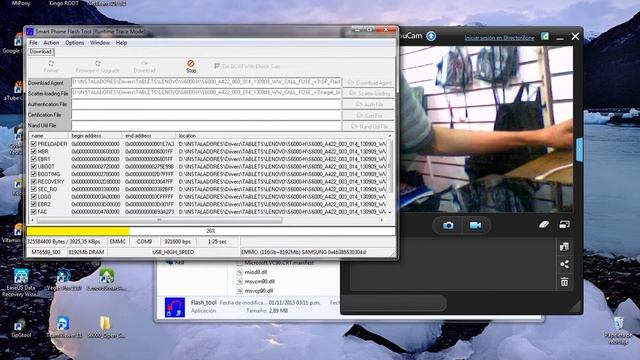Image resolution: width=640 pixels, height=360 pixels.
Task: Open the house-shaped desktop shortcut icon
Action: (106, 276)
